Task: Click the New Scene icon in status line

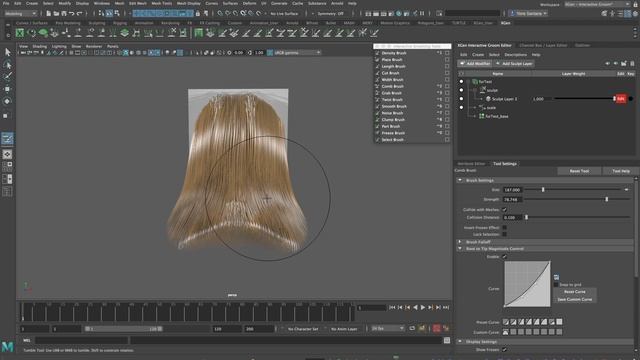Action: click(48, 13)
